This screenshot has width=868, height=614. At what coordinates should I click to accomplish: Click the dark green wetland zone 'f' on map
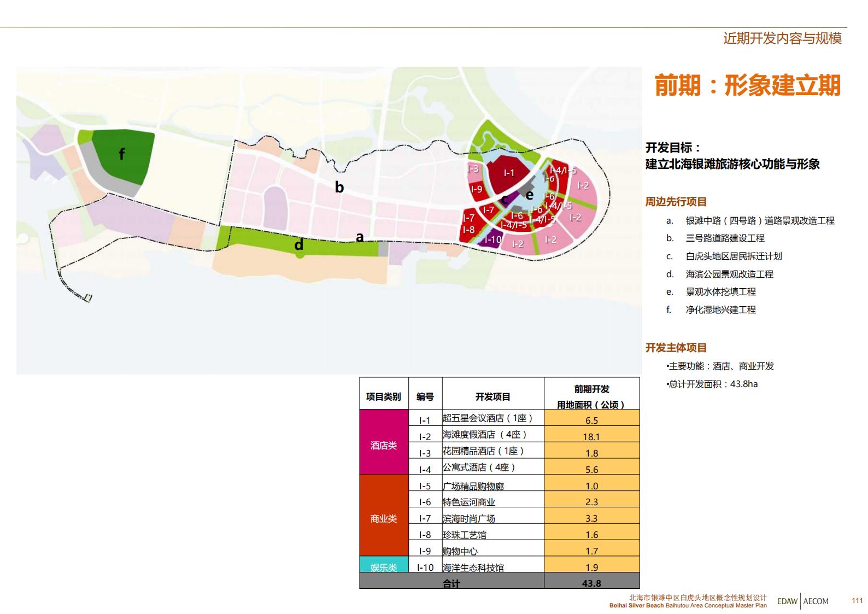tap(122, 154)
